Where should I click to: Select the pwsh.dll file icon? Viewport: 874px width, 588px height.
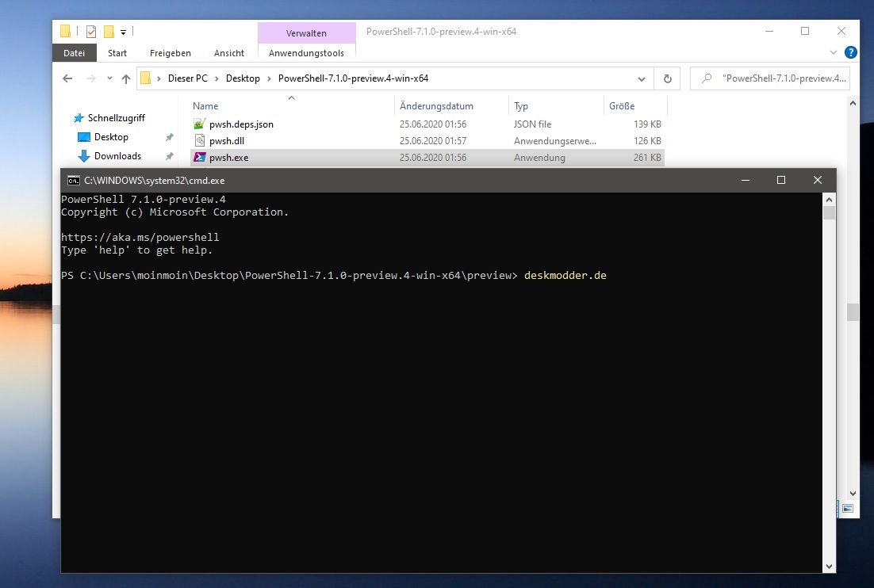tap(200, 141)
